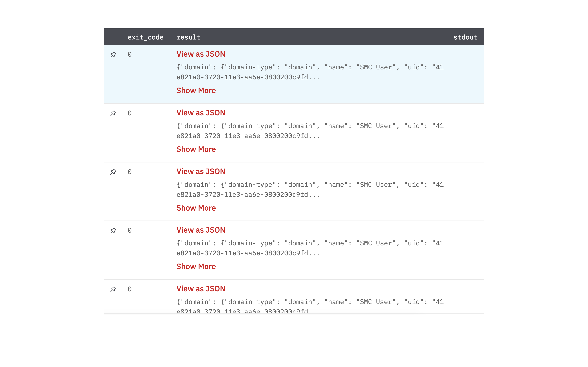Screen dimensions: 588x367
Task: Open View as JSON in first row
Action: [x=201, y=54]
